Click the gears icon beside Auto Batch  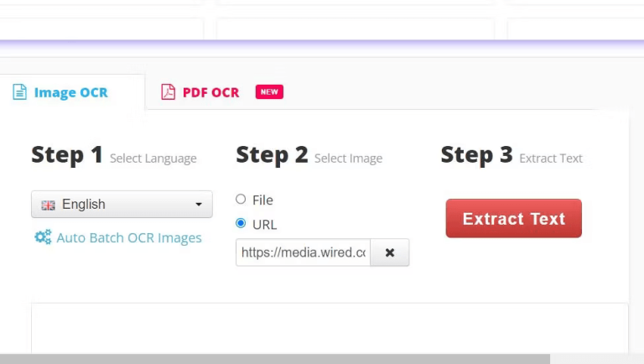pyautogui.click(x=43, y=237)
